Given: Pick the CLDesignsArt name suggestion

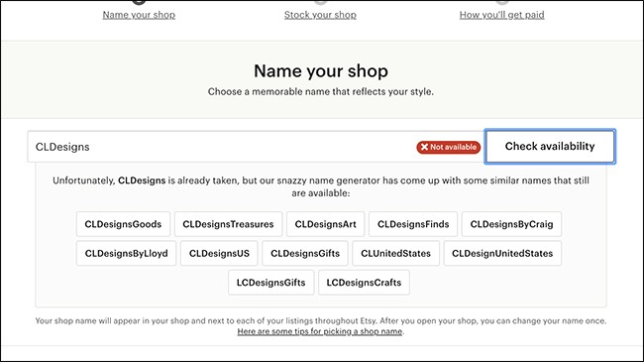Looking at the screenshot, I should tap(325, 224).
